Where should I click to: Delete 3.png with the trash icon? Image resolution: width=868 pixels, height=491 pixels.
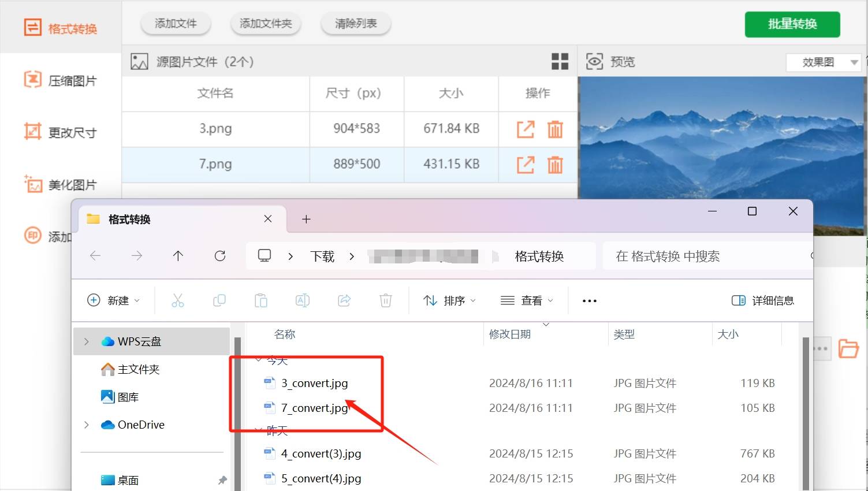[555, 129]
